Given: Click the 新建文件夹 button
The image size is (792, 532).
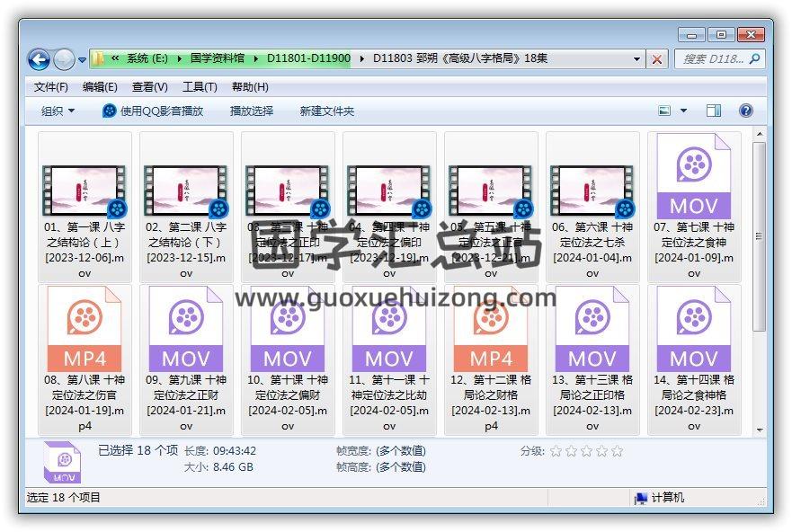Looking at the screenshot, I should [x=327, y=111].
